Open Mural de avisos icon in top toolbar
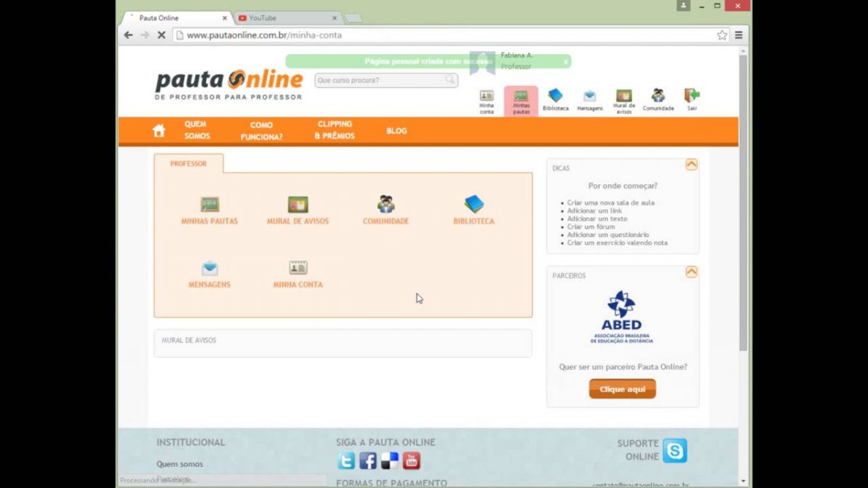868x488 pixels. pos(624,102)
